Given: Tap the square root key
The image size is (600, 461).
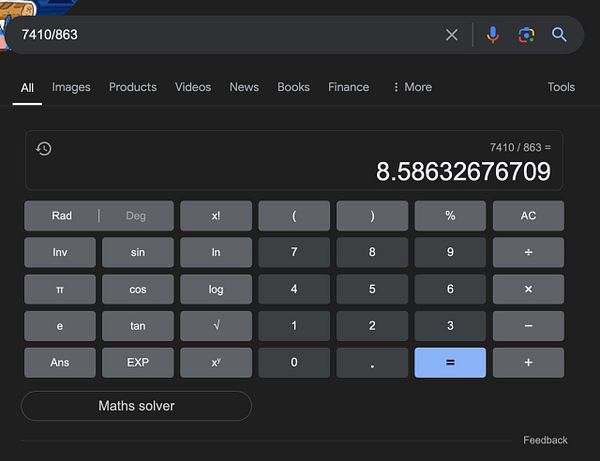Looking at the screenshot, I should [x=216, y=326].
